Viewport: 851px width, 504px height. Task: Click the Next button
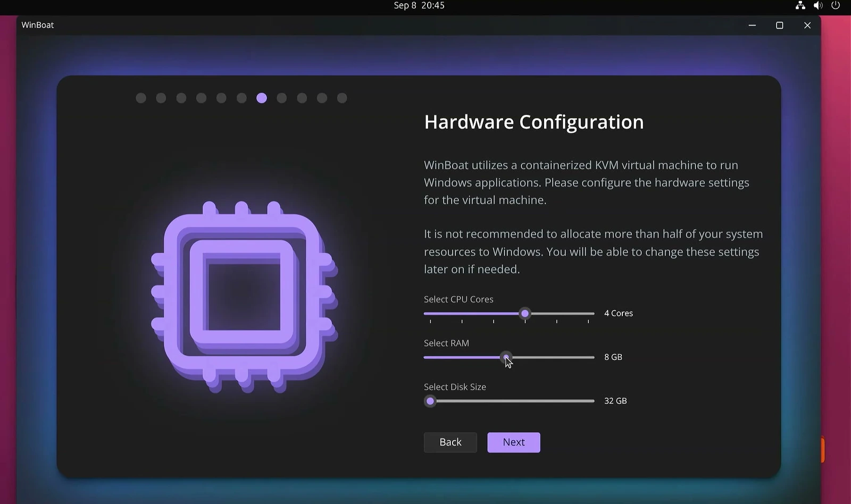(514, 442)
